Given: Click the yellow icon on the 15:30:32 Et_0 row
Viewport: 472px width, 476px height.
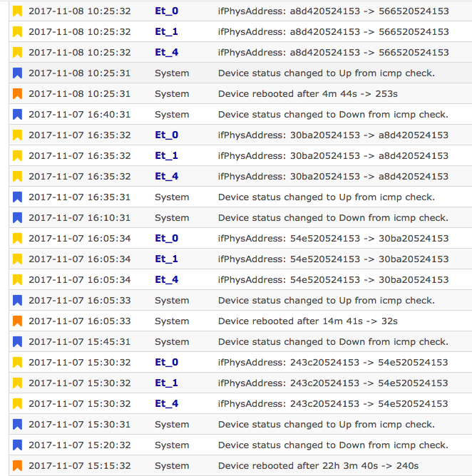Looking at the screenshot, I should tap(18, 362).
